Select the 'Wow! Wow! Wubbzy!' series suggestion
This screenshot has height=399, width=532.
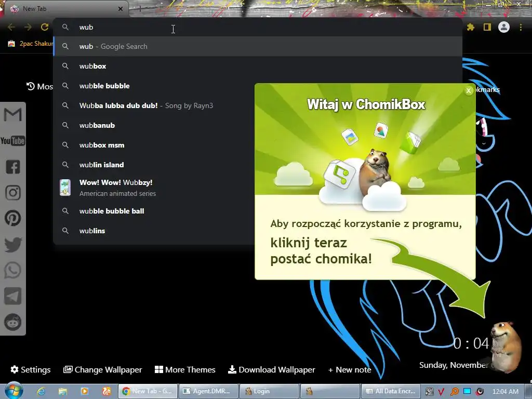154,188
